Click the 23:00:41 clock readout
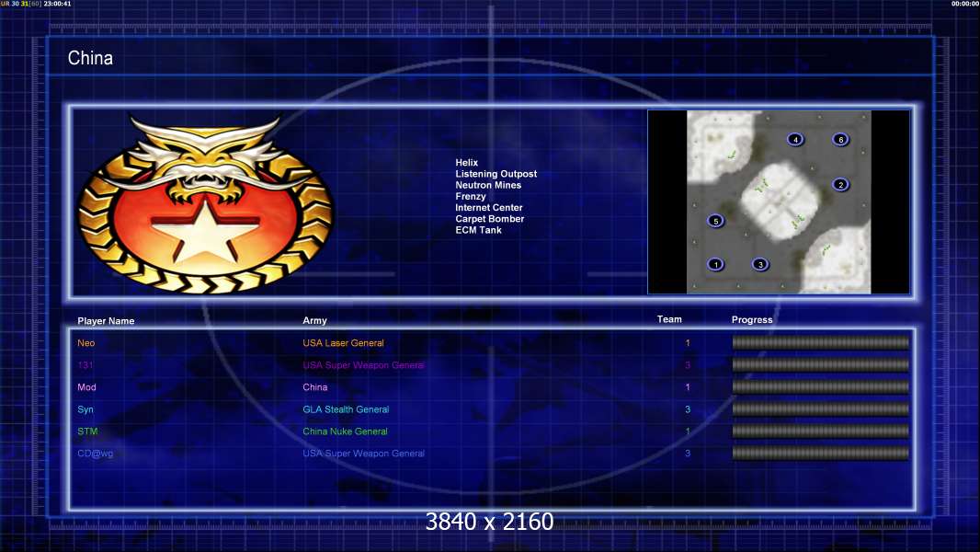The image size is (980, 552). (58, 4)
